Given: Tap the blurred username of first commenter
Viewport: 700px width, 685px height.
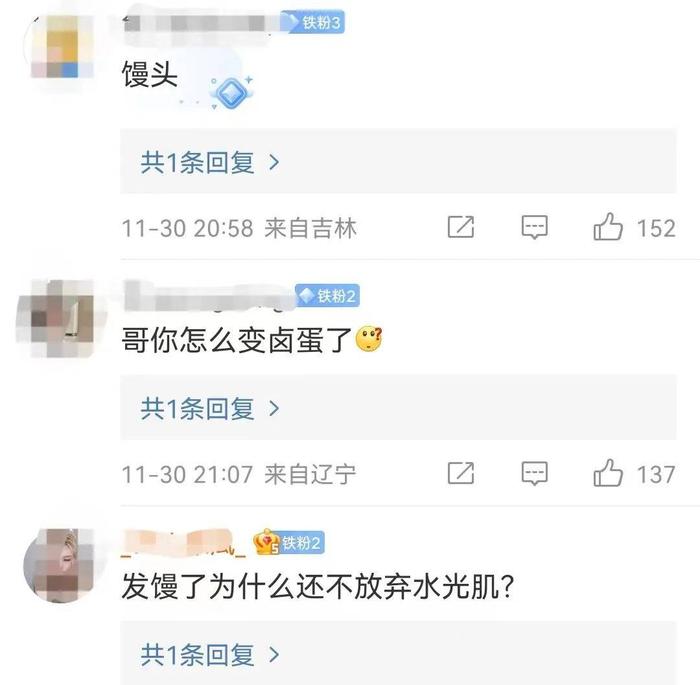Looking at the screenshot, I should pos(201,23).
